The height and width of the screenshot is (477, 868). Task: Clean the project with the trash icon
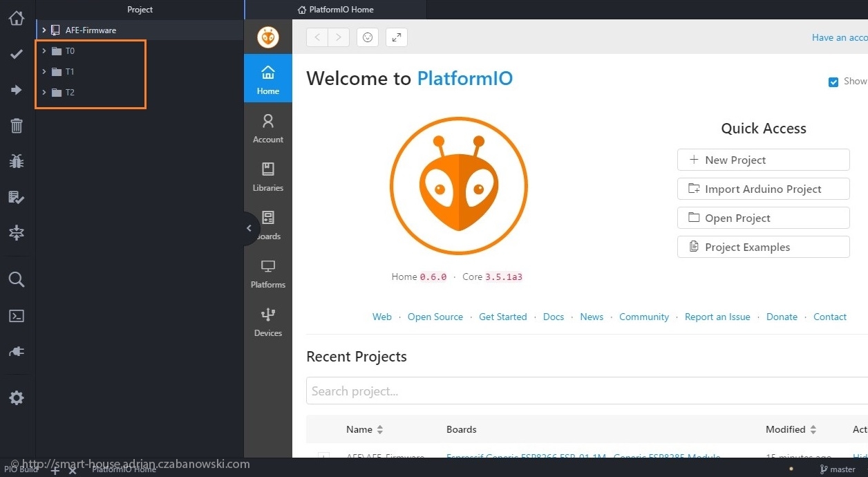coord(17,126)
